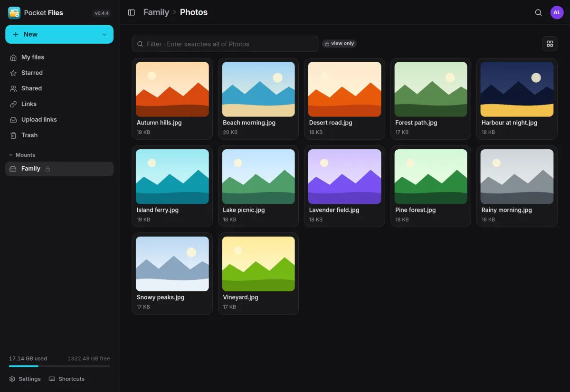Open Beach morning.jpg thumbnail
The image size is (570, 392).
[x=258, y=89]
